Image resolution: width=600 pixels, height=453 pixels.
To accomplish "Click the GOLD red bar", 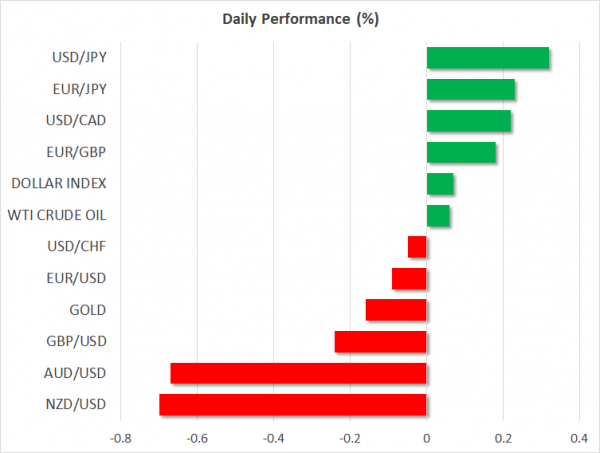I will [x=396, y=310].
